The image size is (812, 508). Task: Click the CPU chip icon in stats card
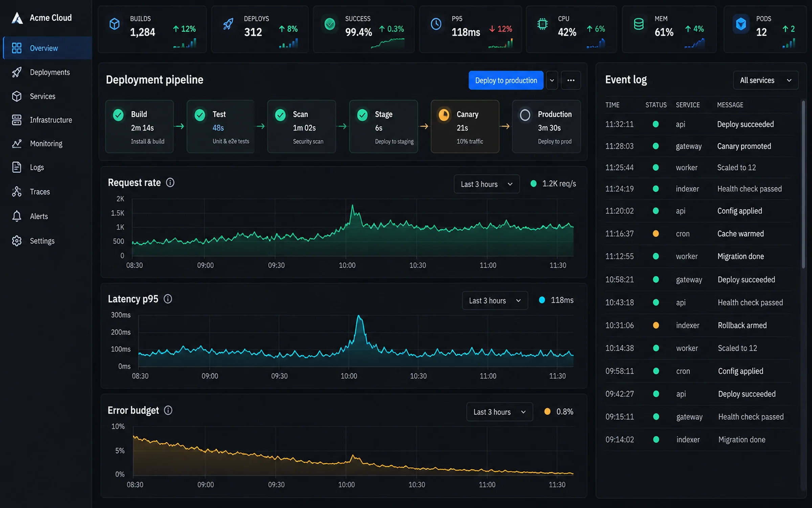click(x=542, y=24)
